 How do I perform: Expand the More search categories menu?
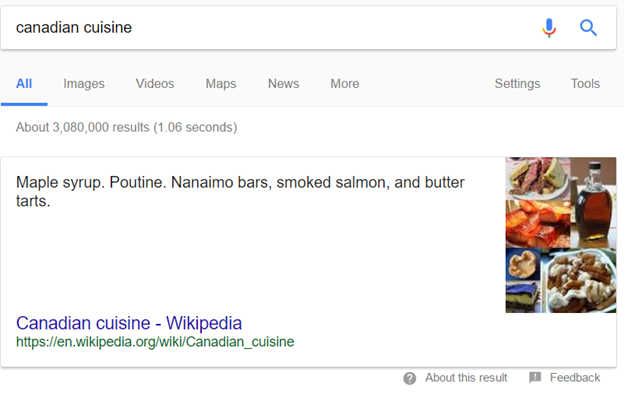pyautogui.click(x=345, y=84)
